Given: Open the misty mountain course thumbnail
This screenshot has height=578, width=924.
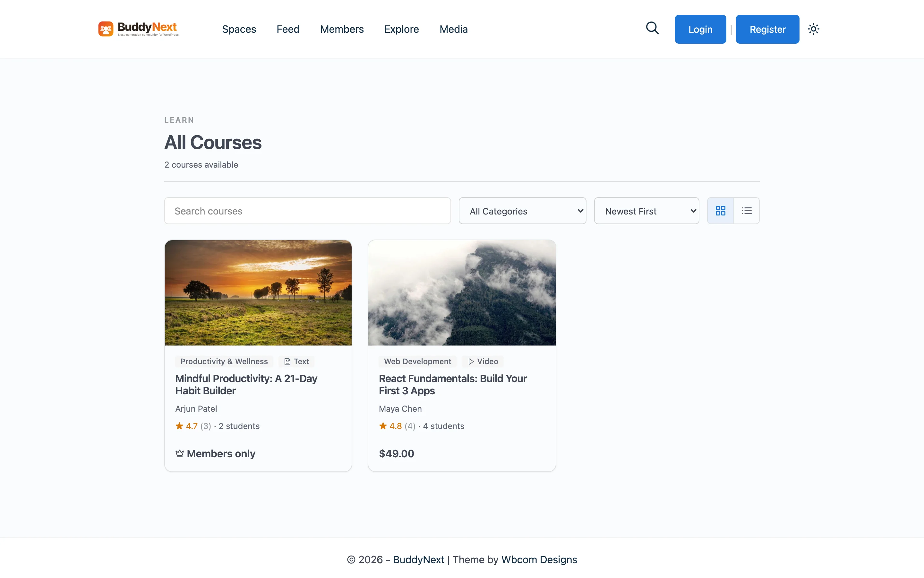Looking at the screenshot, I should pyautogui.click(x=462, y=293).
